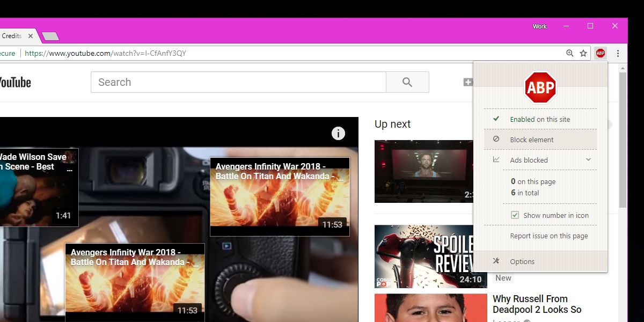Open the Russell from Deadpool 2 thumbnail
Image resolution: width=644 pixels, height=322 pixels.
[x=431, y=308]
